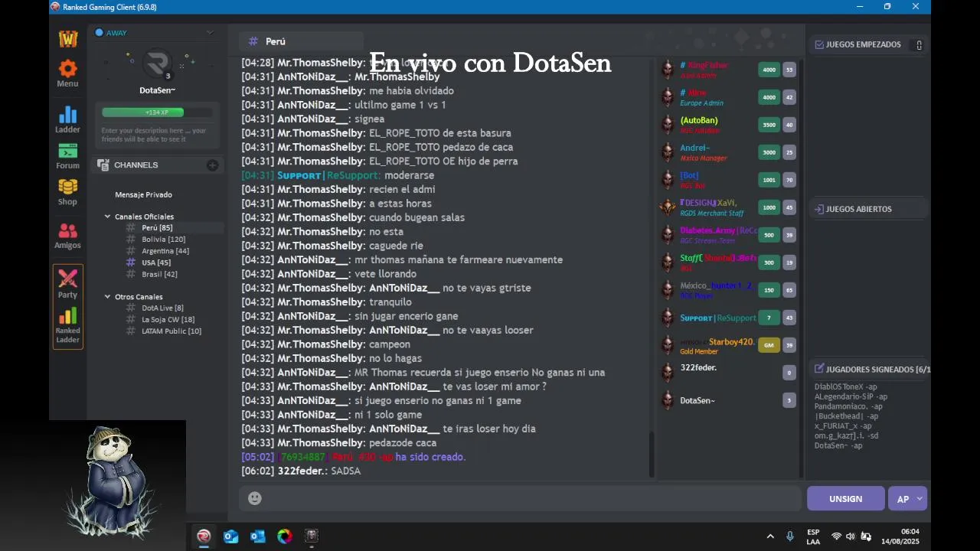Image resolution: width=980 pixels, height=551 pixels.
Task: Click the avatar next to (AutoBan)
Action: [x=668, y=125]
